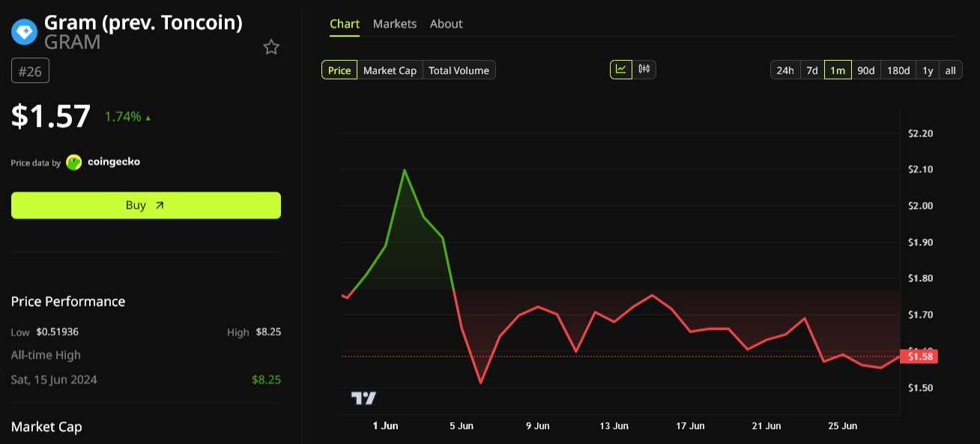Click the #26 rank badge
This screenshot has height=444, width=980.
30,71
